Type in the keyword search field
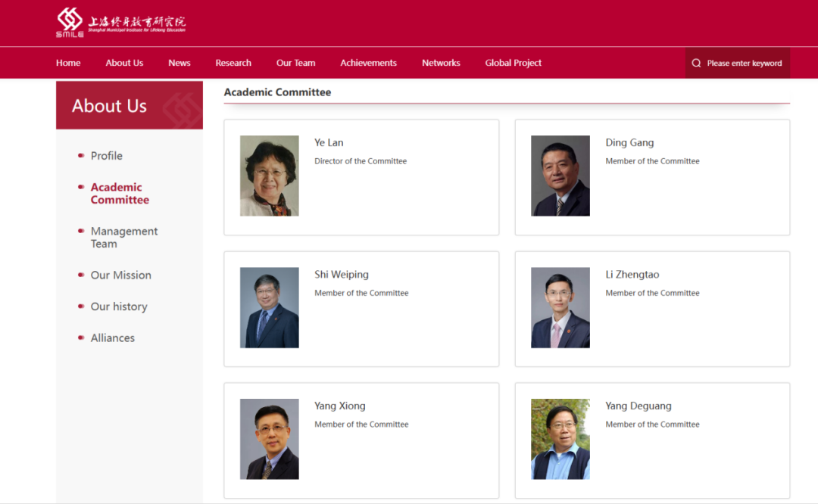The width and height of the screenshot is (818, 504). point(745,64)
